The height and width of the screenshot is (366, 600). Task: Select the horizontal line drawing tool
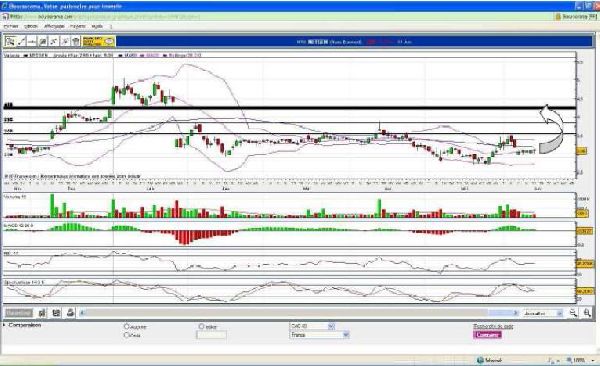(32, 41)
